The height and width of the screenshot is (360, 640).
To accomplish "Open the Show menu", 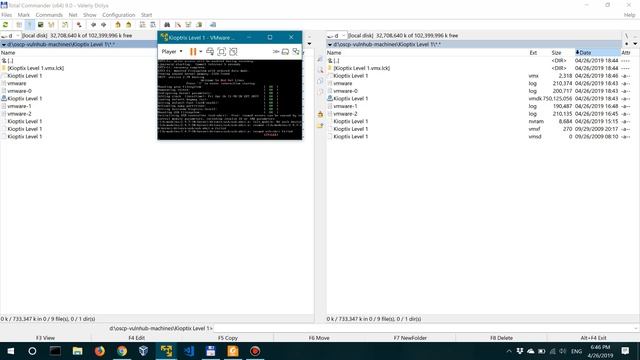I will (89, 15).
